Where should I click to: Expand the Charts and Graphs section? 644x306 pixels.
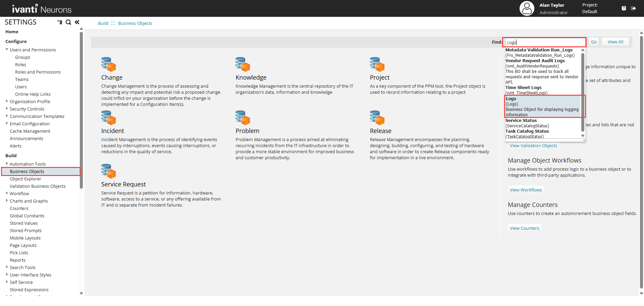click(x=7, y=201)
